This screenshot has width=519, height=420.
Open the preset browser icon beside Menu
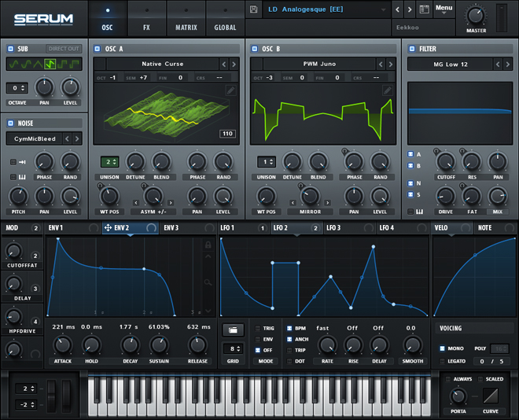[424, 9]
